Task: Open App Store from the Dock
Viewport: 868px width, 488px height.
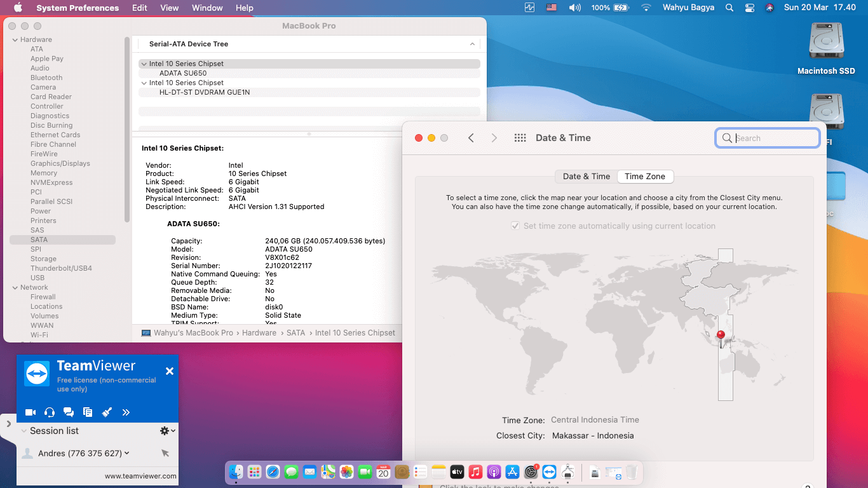Action: tap(513, 472)
